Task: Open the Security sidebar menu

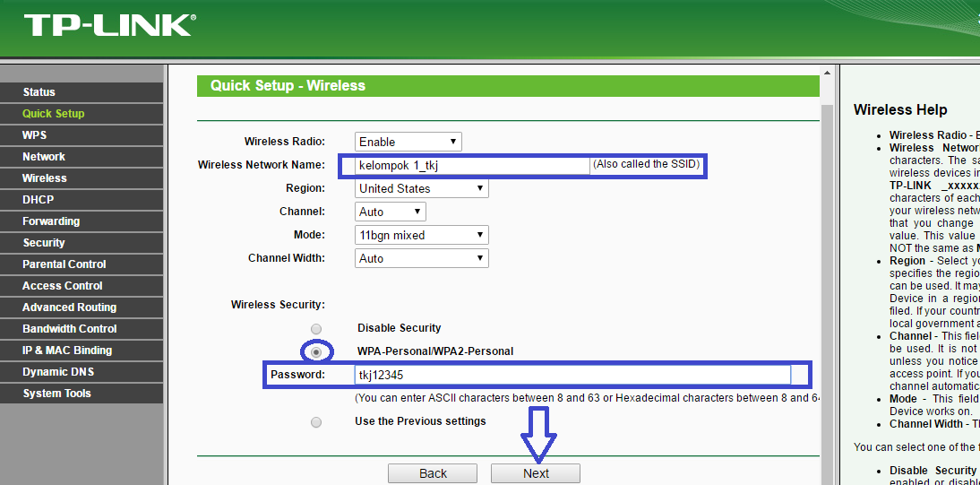Action: click(x=82, y=243)
